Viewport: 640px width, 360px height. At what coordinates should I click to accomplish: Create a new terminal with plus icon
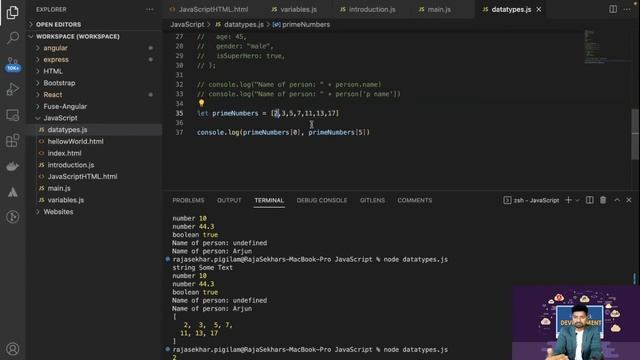click(x=568, y=200)
